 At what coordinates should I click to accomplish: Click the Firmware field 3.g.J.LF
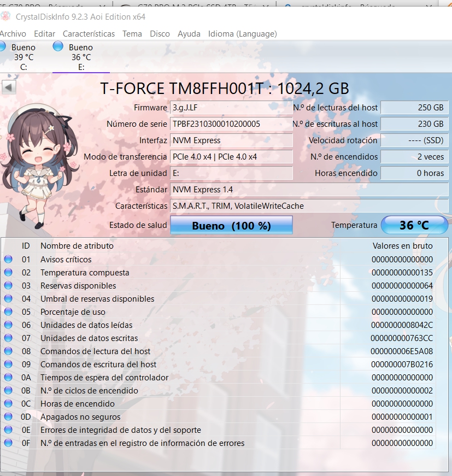tap(231, 108)
